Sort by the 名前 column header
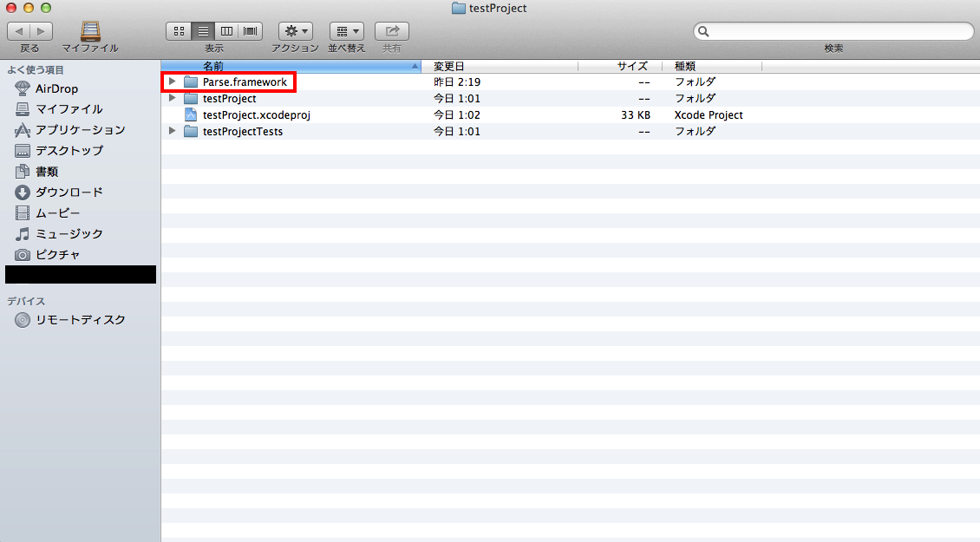 point(291,66)
